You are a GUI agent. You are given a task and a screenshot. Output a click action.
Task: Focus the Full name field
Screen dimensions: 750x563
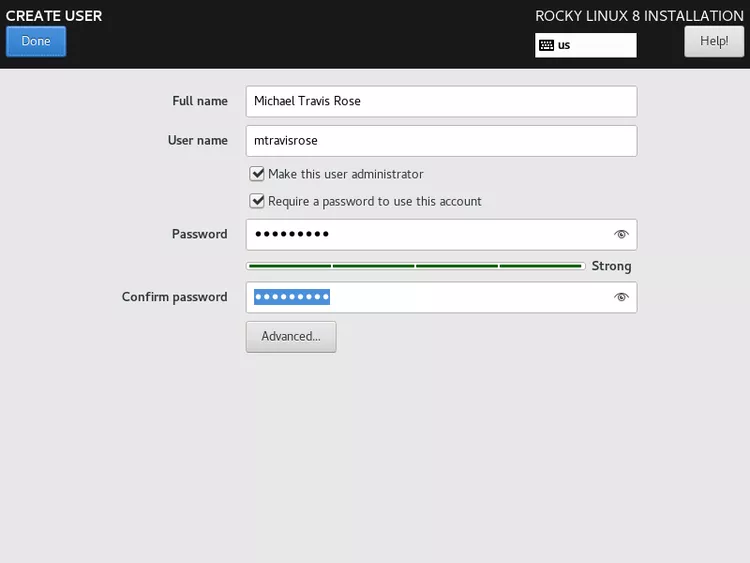441,101
